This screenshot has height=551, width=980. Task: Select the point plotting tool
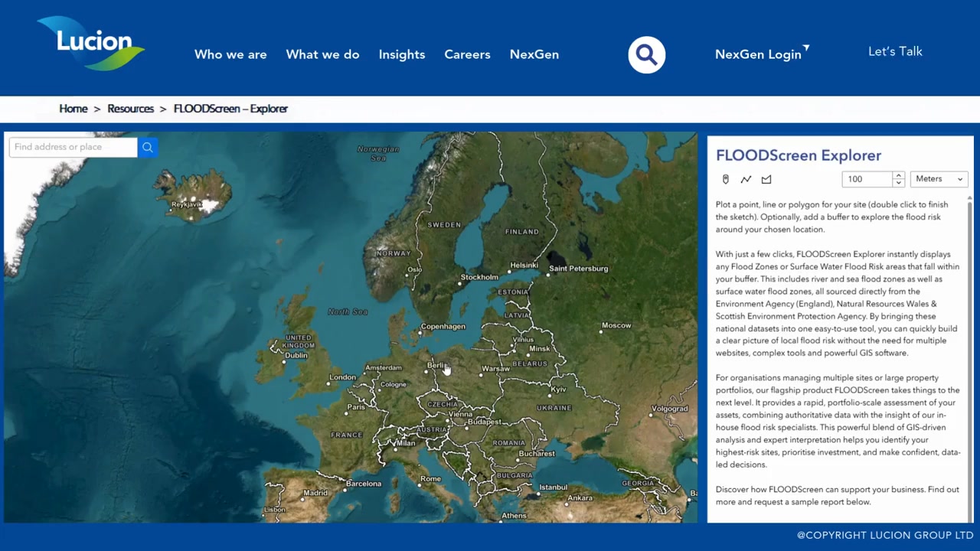pos(726,179)
